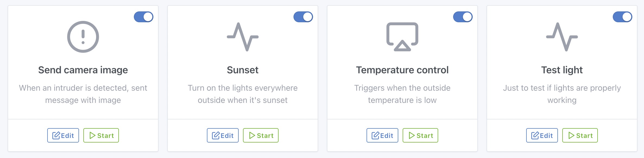Toggle off the Temperature control automation

pos(463,17)
